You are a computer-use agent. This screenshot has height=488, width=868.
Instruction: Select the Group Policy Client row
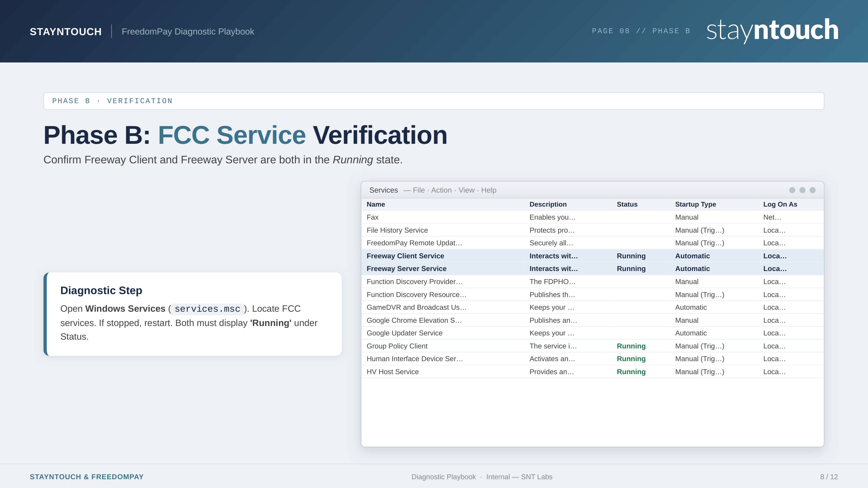click(397, 346)
